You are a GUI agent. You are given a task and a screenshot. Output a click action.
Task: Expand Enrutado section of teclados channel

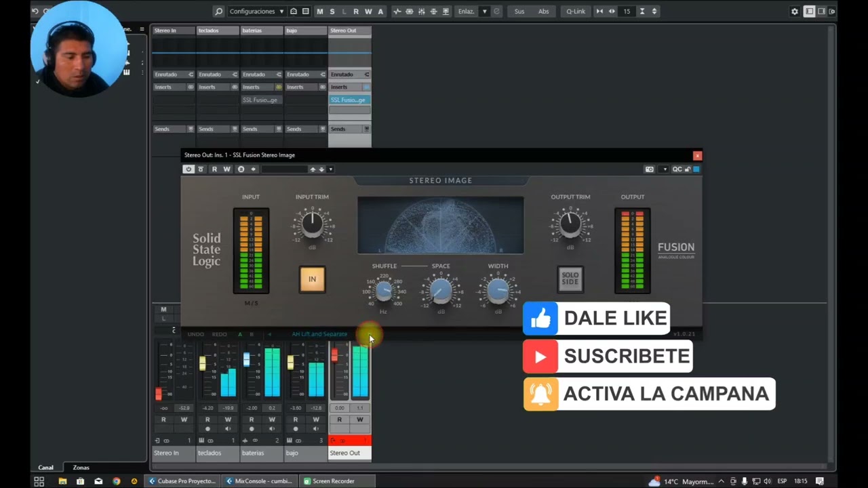(218, 75)
